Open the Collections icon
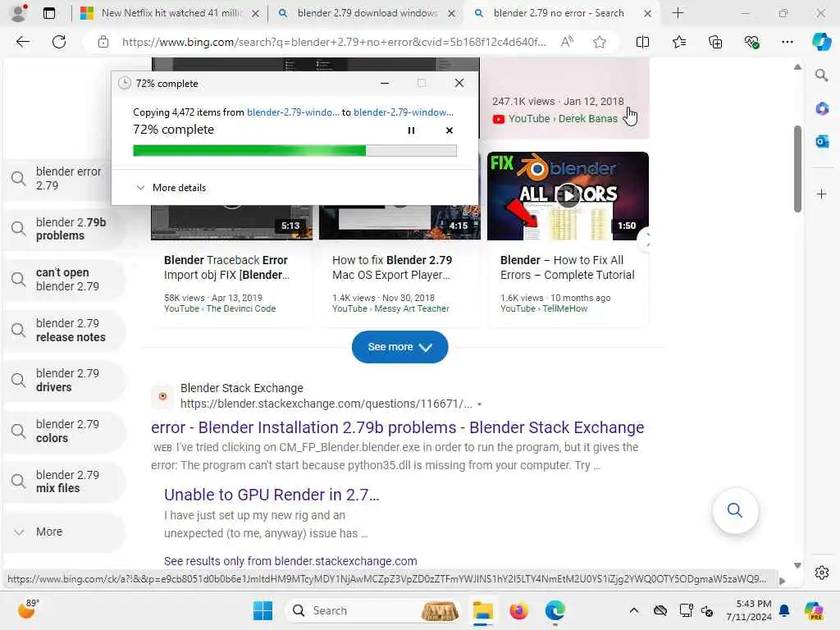The height and width of the screenshot is (630, 840). pos(715,42)
